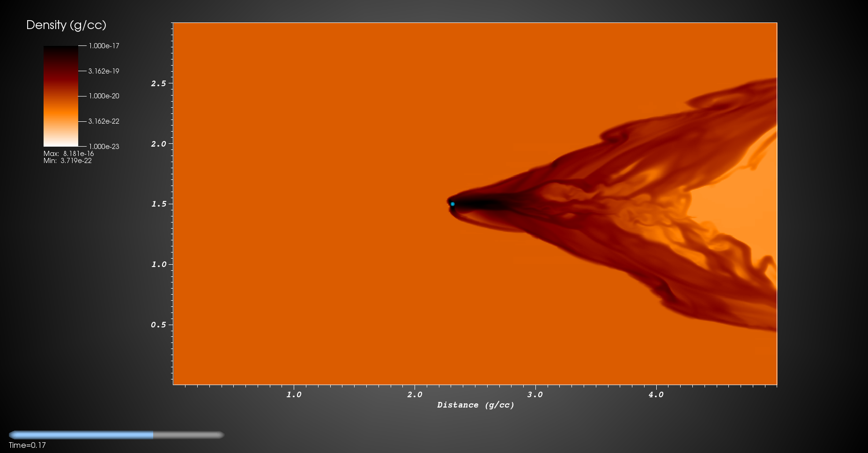Click the Min: 3.719e-22 value

pos(67,161)
